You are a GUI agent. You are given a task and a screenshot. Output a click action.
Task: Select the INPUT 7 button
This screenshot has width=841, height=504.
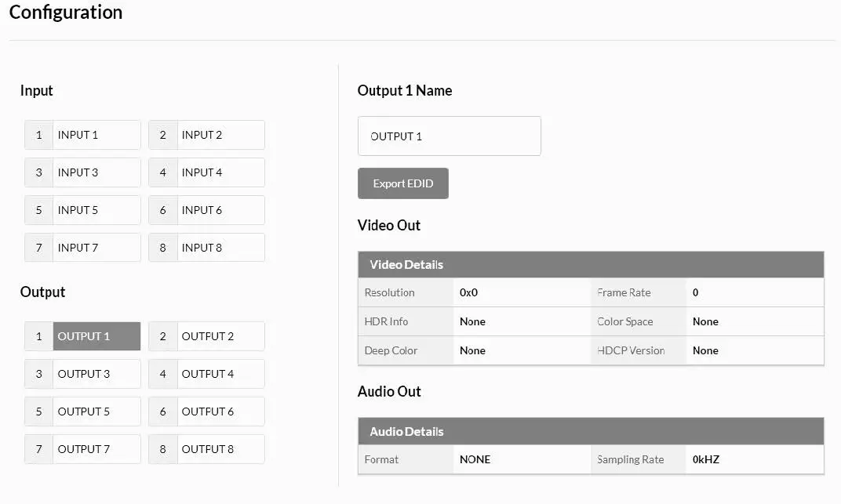pyautogui.click(x=82, y=248)
